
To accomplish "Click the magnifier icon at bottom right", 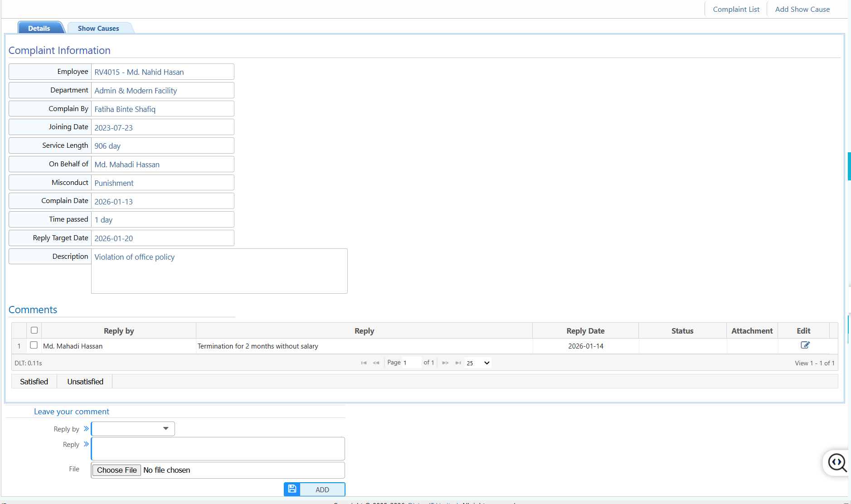I will tap(836, 463).
